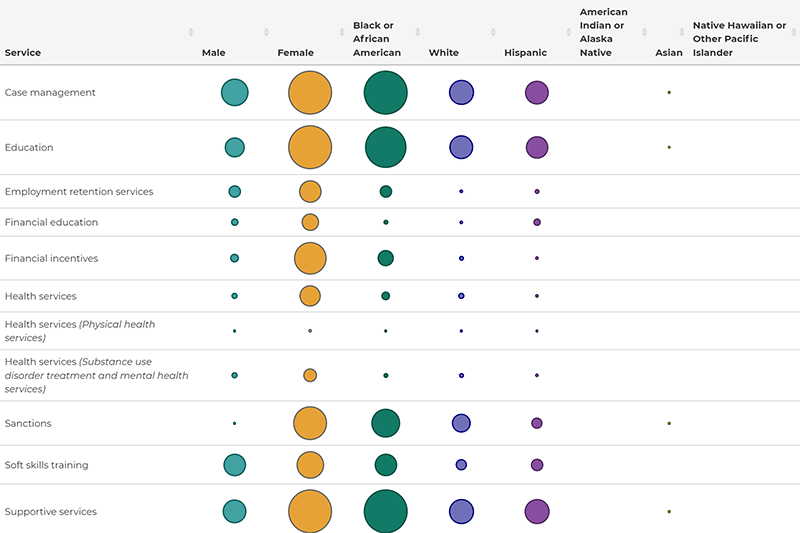800x533 pixels.
Task: Click the Asian dot for Case management
Action: click(x=669, y=93)
